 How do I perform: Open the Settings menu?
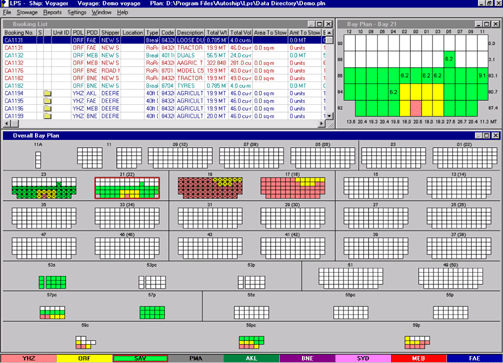pyautogui.click(x=77, y=12)
